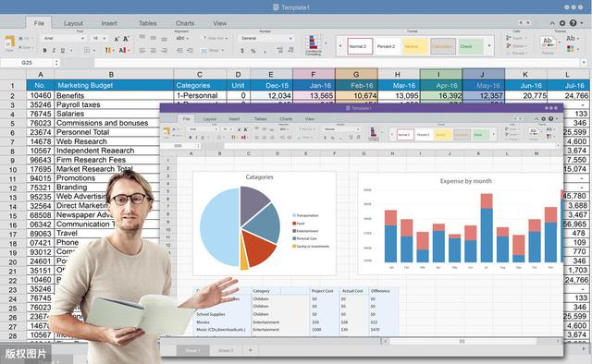
Task: Select column G header in back window
Action: point(356,74)
